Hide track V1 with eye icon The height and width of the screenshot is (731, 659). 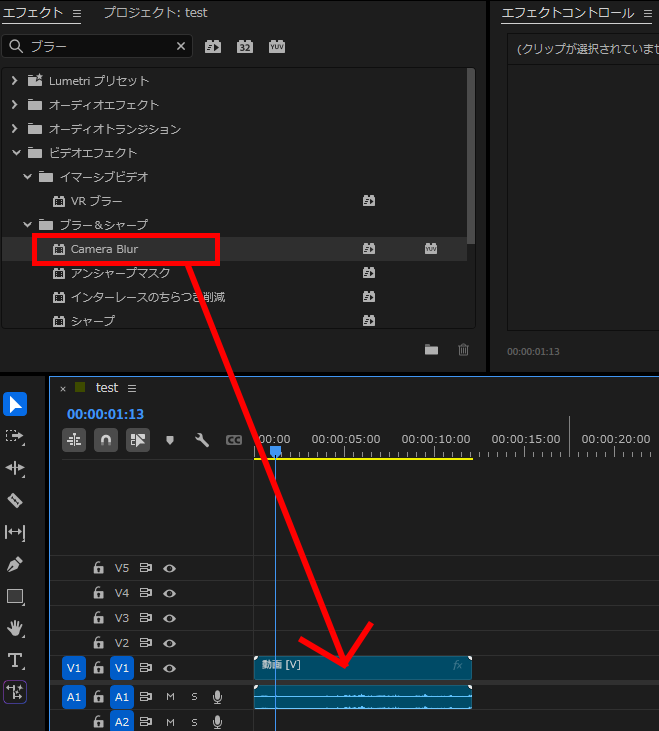click(170, 668)
